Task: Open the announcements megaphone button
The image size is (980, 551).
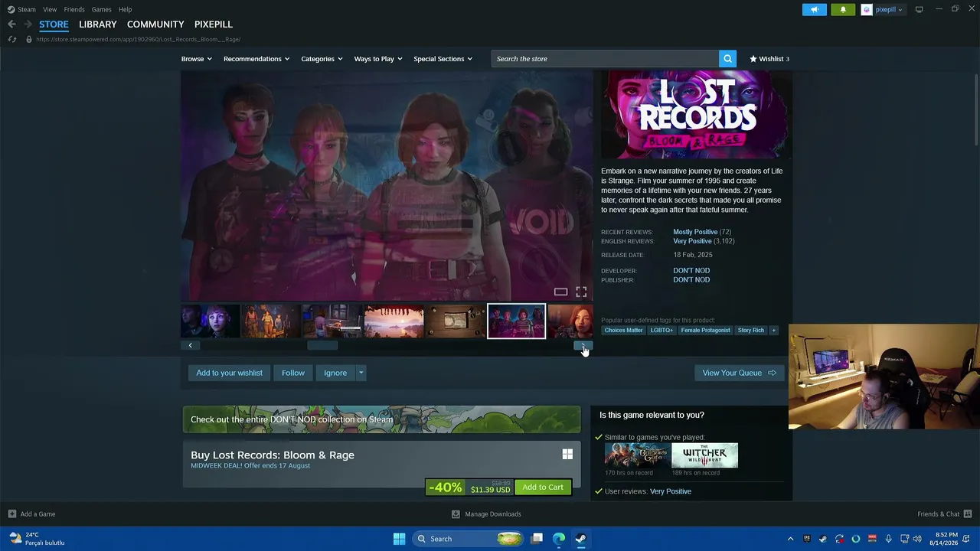Action: click(815, 9)
